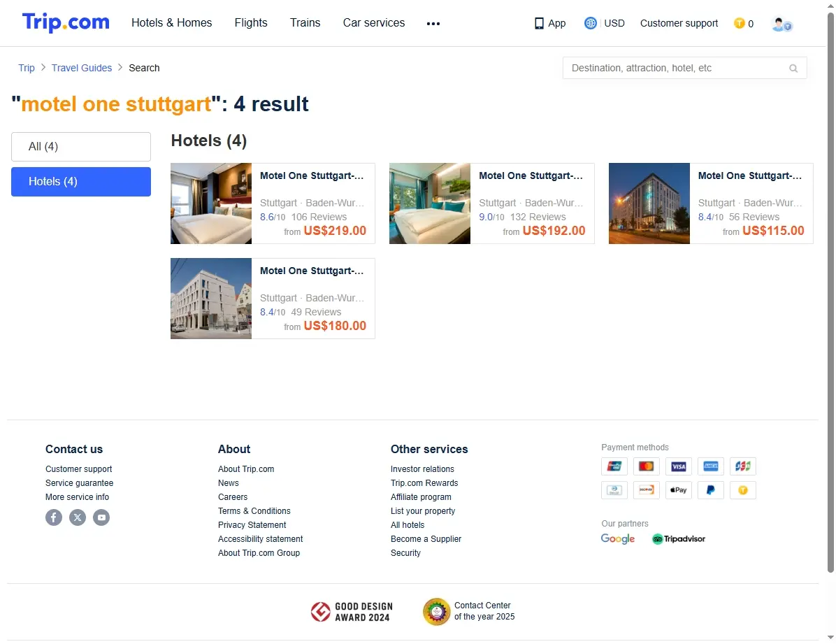The height and width of the screenshot is (644, 836).
Task: Open Become a Supplier link
Action: 426,539
